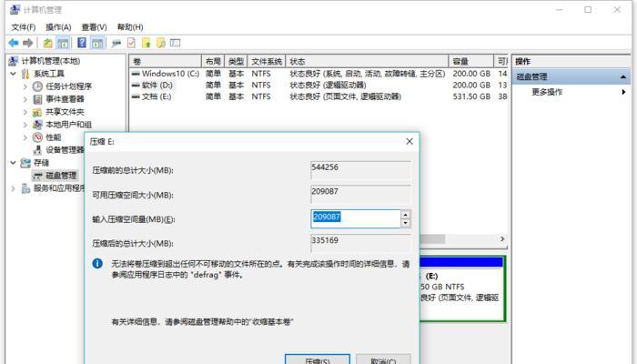The image size is (637, 364).
Task: Expand the 服务和应用程序 node arrow
Action: pyautogui.click(x=13, y=188)
